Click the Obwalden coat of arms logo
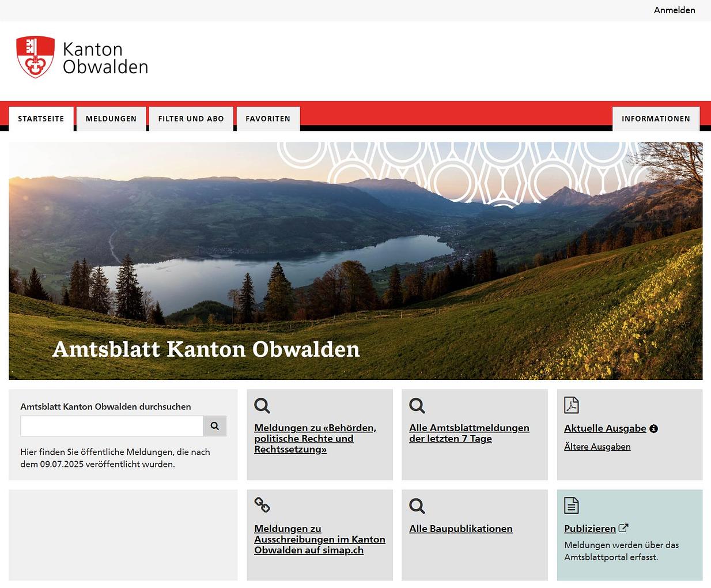711x588 pixels. [36, 57]
